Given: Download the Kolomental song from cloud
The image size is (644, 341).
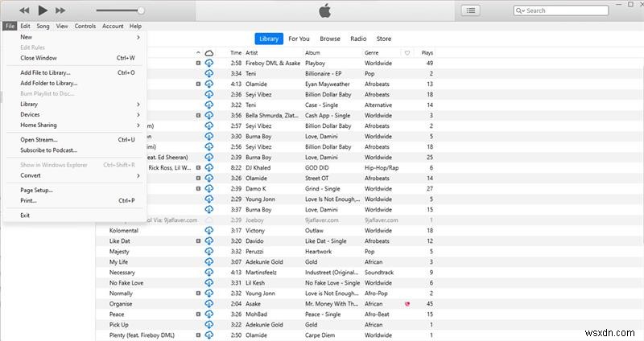Looking at the screenshot, I should tap(209, 231).
